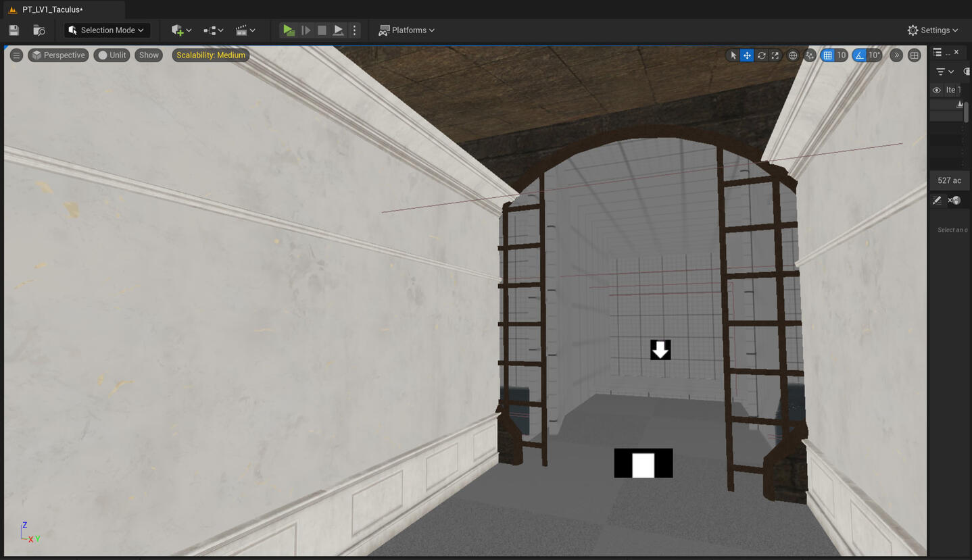Screen dimensions: 972x560
Task: Switch to the Rotate gizmo tool
Action: point(761,55)
